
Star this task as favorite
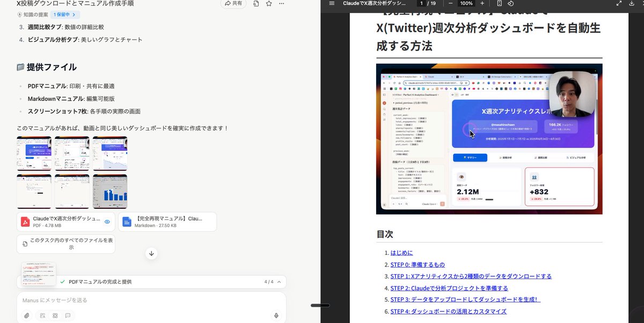pyautogui.click(x=269, y=3)
